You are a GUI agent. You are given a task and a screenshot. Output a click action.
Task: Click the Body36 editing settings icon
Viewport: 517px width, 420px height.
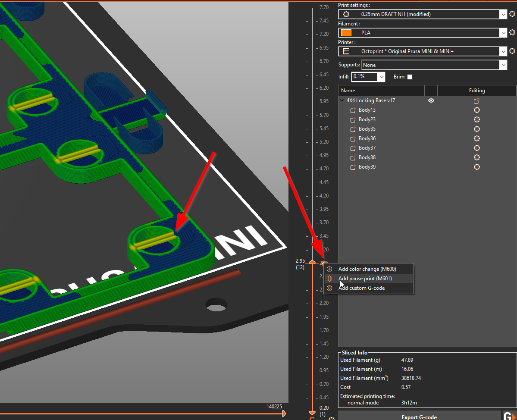[476, 138]
